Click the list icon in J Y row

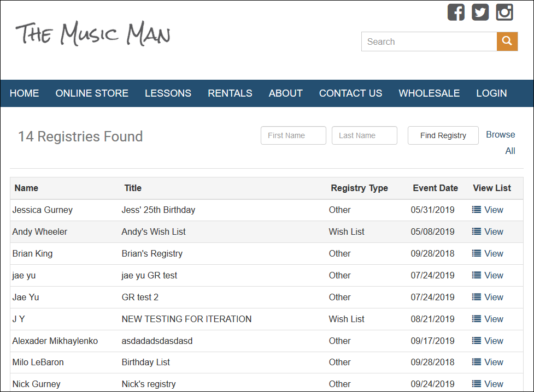click(x=477, y=319)
